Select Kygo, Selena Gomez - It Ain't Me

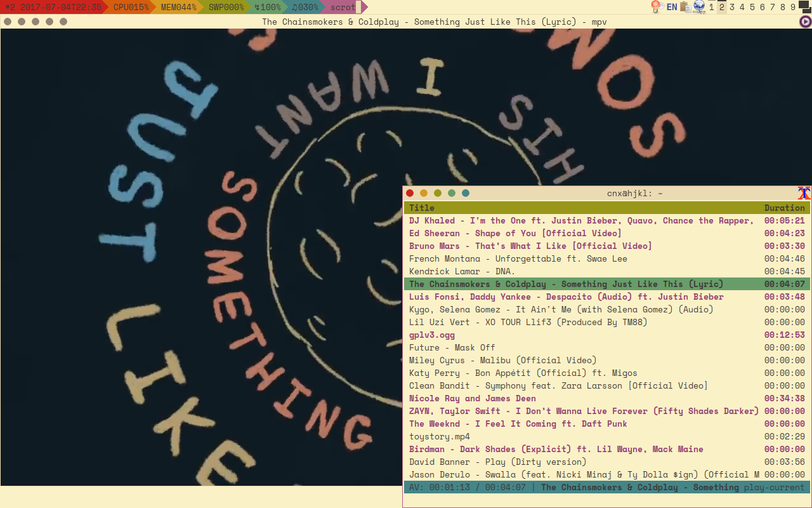[x=607, y=309]
